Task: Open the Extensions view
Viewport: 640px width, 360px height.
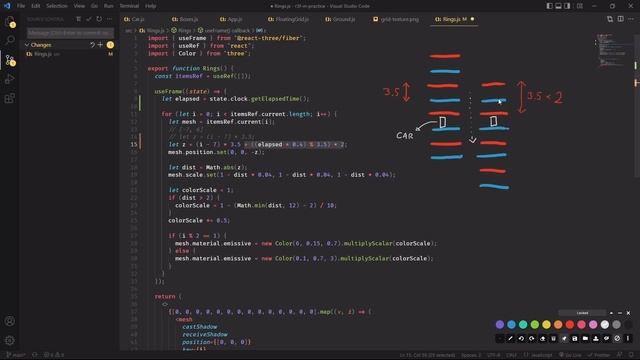Action: pos(10,98)
